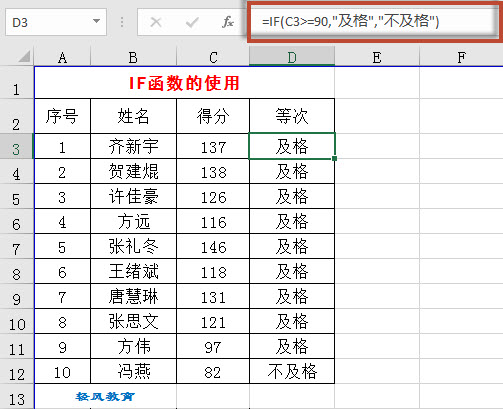This screenshot has width=503, height=409.
Task: Click the score cell 116
Action: coord(213,221)
